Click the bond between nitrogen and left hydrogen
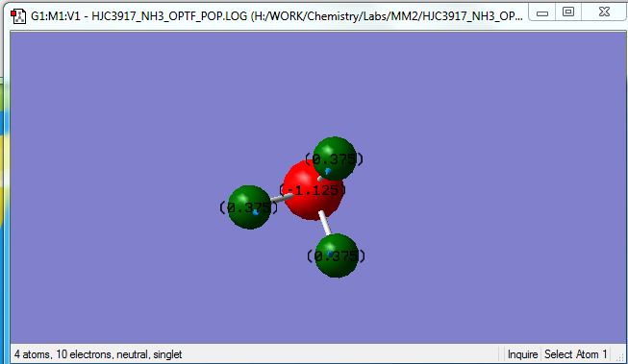 point(282,198)
